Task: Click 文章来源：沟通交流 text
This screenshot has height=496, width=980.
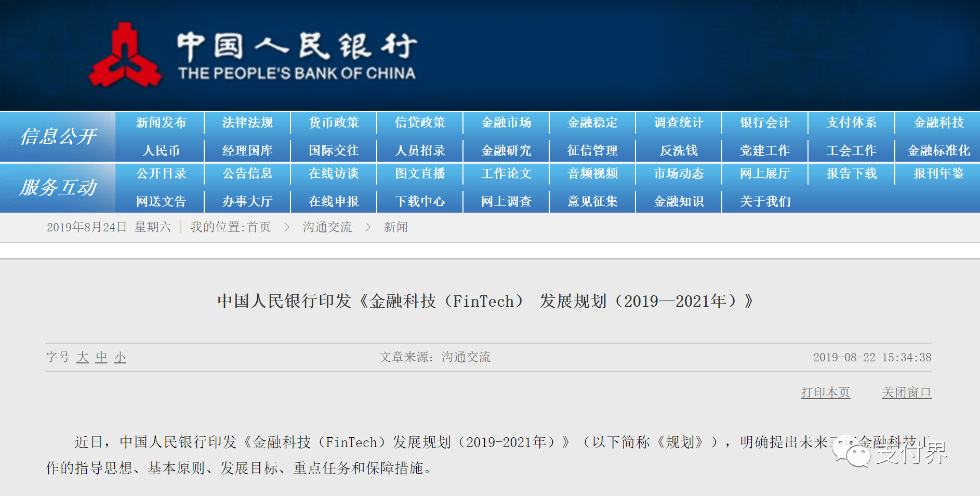Action: tap(435, 357)
